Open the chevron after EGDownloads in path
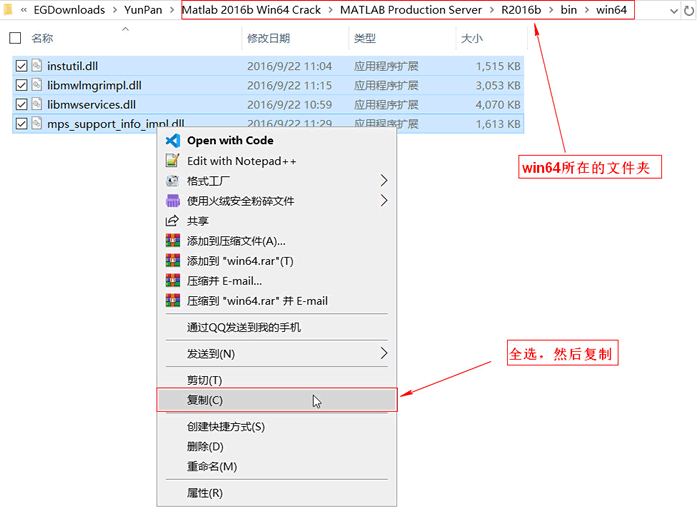Image resolution: width=700 pixels, height=509 pixels. pos(115,10)
